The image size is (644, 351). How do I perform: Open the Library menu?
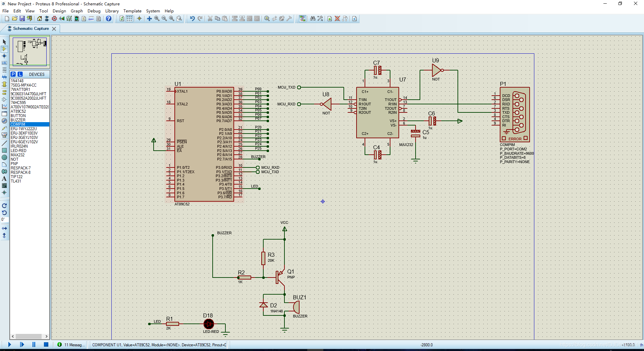click(112, 11)
